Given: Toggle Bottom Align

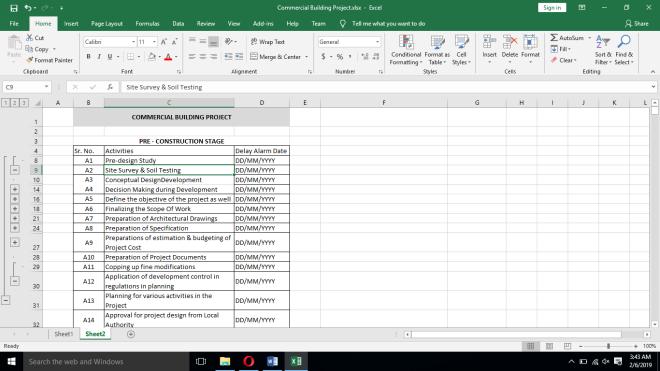Looking at the screenshot, I should point(213,42).
